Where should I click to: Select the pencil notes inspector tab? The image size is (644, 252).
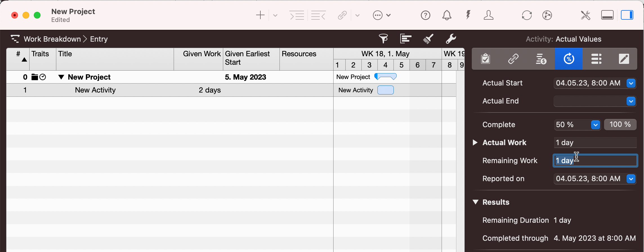[624, 59]
